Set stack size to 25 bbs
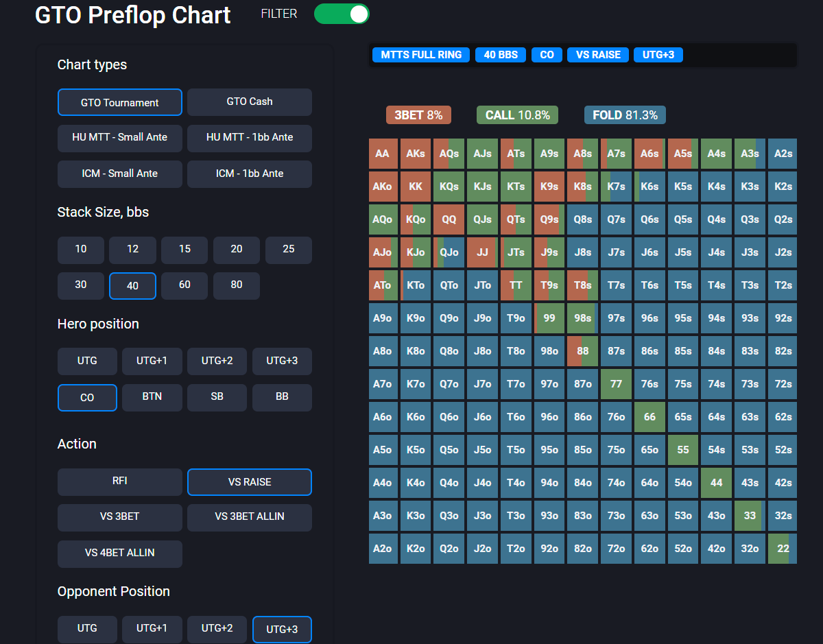Viewport: 823px width, 644px height. tap(289, 250)
